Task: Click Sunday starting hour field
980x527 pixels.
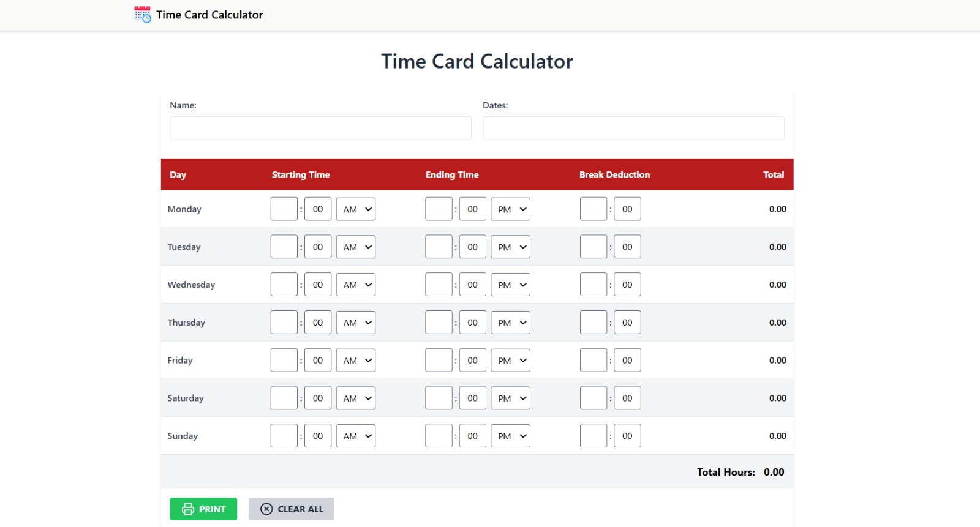Action: (284, 436)
